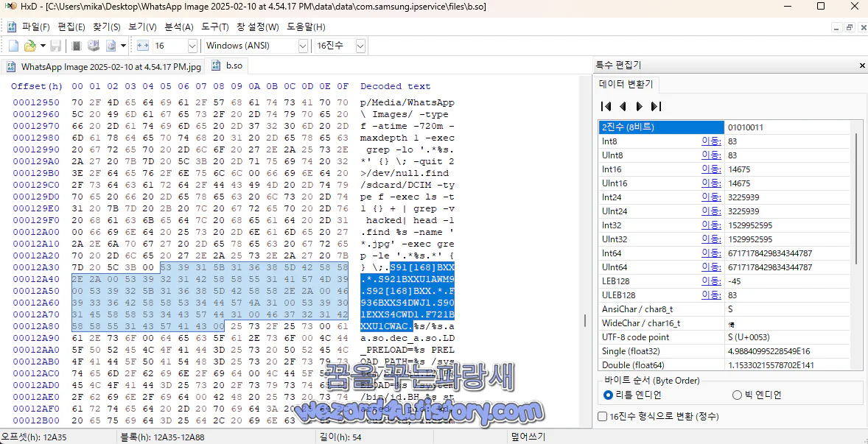The height and width of the screenshot is (444, 868).
Task: Switch to the WhatsApp Image jpg tab
Action: (103, 67)
